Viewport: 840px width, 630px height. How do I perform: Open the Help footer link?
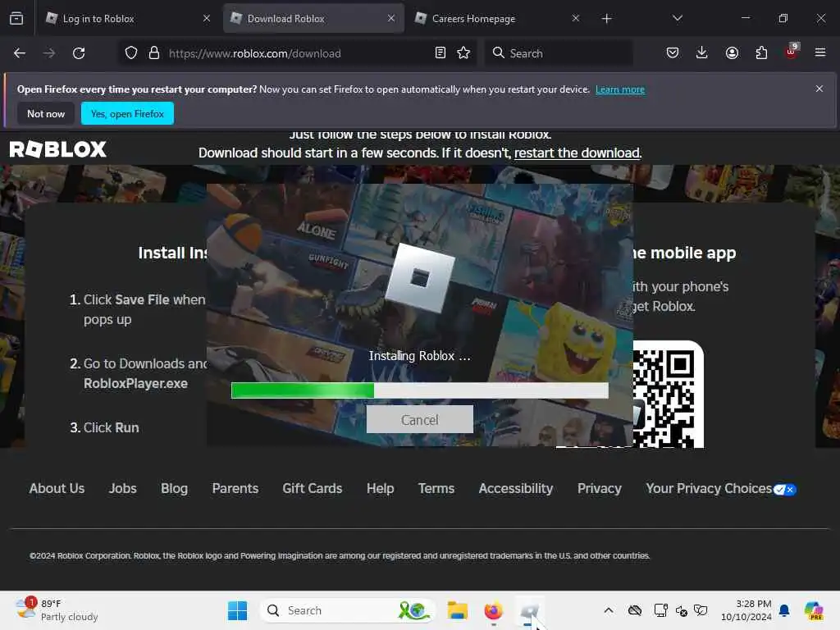pyautogui.click(x=381, y=489)
